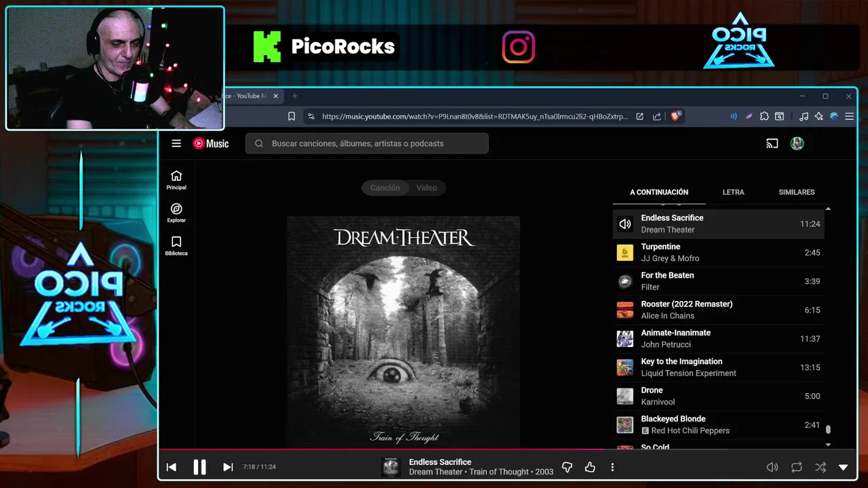Open a new browser tab
This screenshot has width=868, height=488.
click(294, 96)
